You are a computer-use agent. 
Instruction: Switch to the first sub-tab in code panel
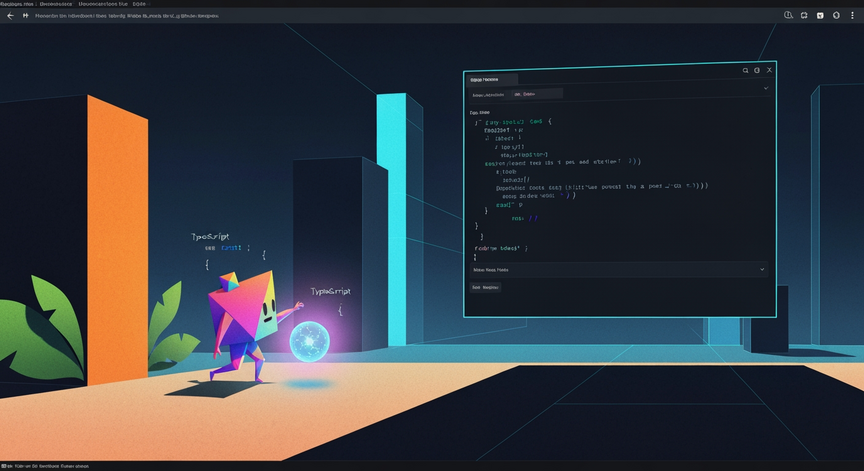coord(488,95)
